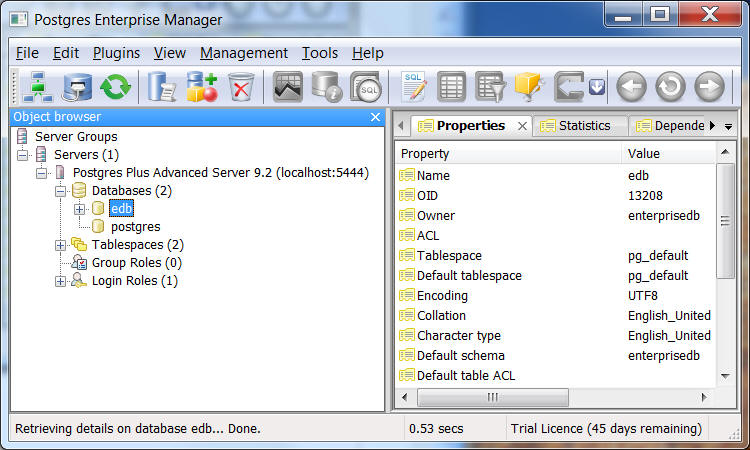Expand the edb database node
The image size is (750, 450).
pyautogui.click(x=79, y=209)
